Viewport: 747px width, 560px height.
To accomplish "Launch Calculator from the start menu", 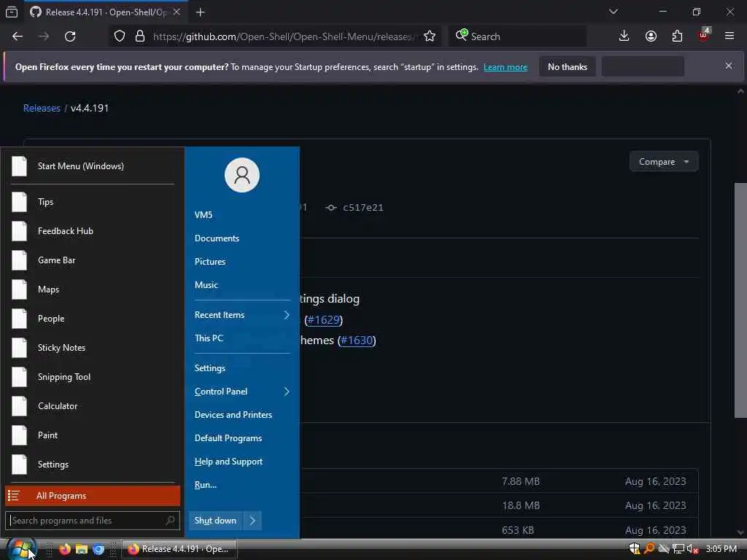I will [93, 405].
